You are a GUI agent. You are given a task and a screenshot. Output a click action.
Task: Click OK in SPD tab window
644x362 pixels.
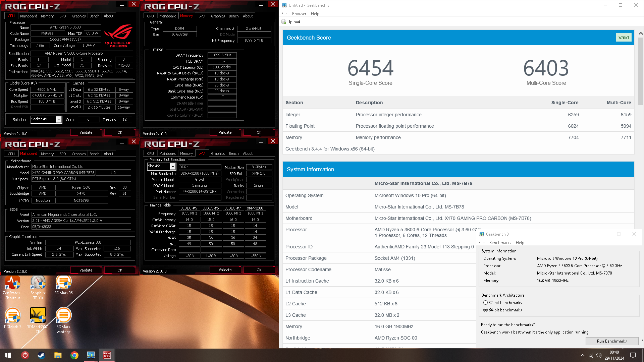259,270
